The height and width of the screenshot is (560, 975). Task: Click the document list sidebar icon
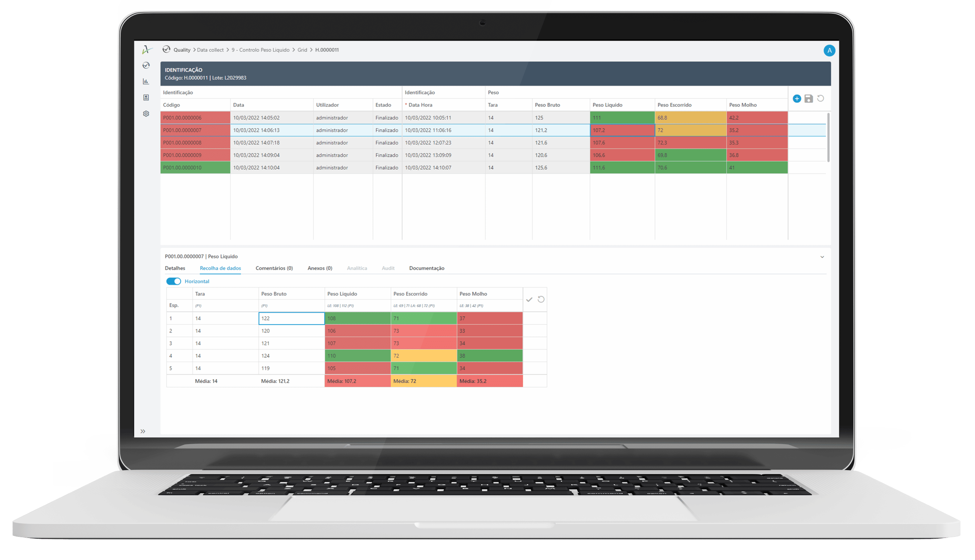coord(146,98)
